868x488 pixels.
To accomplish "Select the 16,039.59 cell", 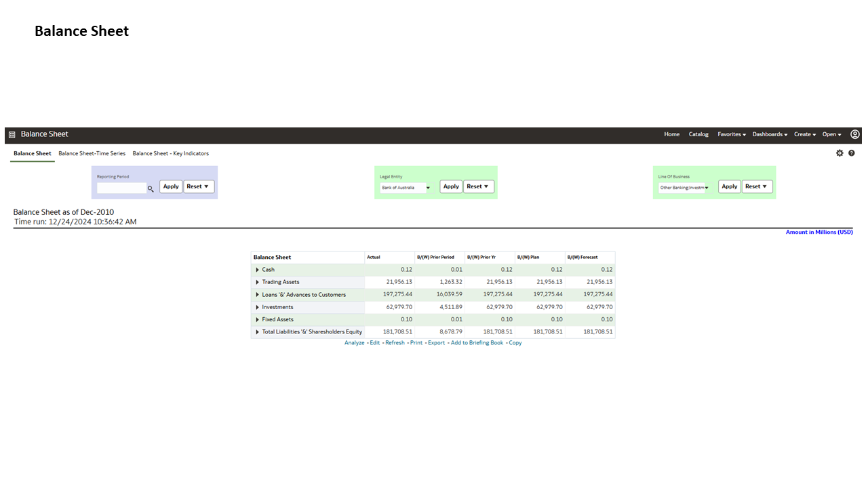I will (439, 295).
